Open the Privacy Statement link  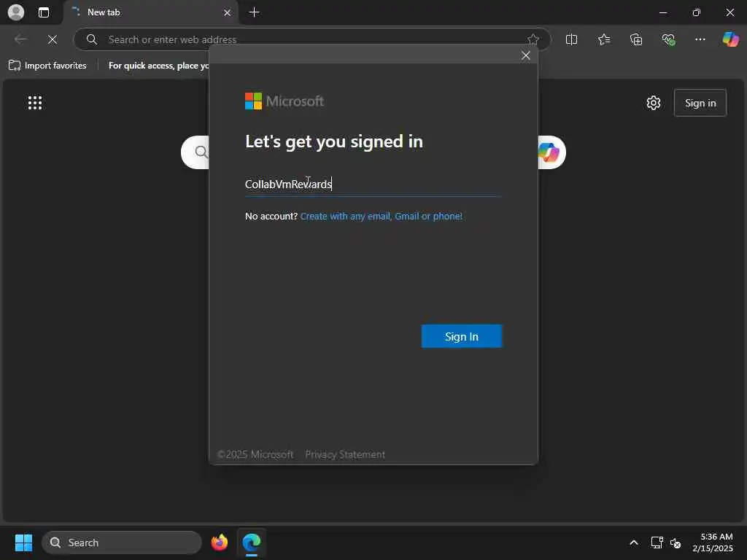(345, 454)
